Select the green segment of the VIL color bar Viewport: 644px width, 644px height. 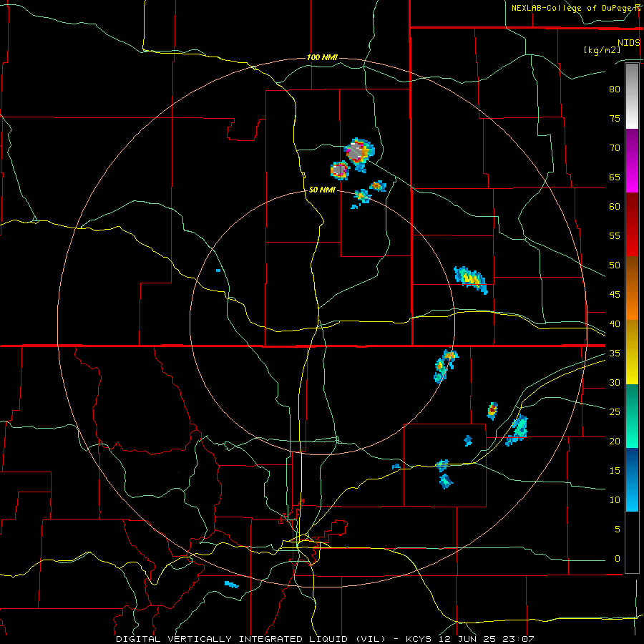(x=632, y=416)
